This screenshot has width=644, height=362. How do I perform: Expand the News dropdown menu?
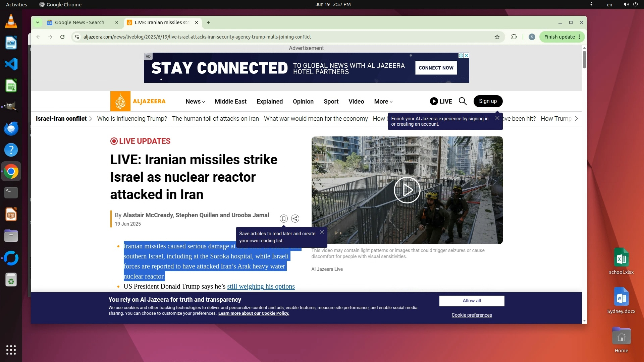pyautogui.click(x=195, y=102)
